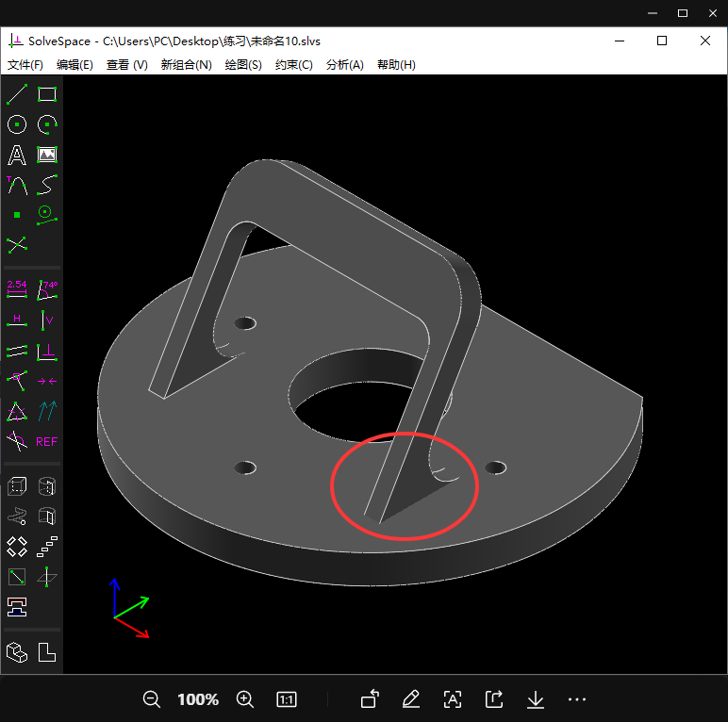Open the three-dots more options menu
Viewport: 728px width, 722px height.
578,699
